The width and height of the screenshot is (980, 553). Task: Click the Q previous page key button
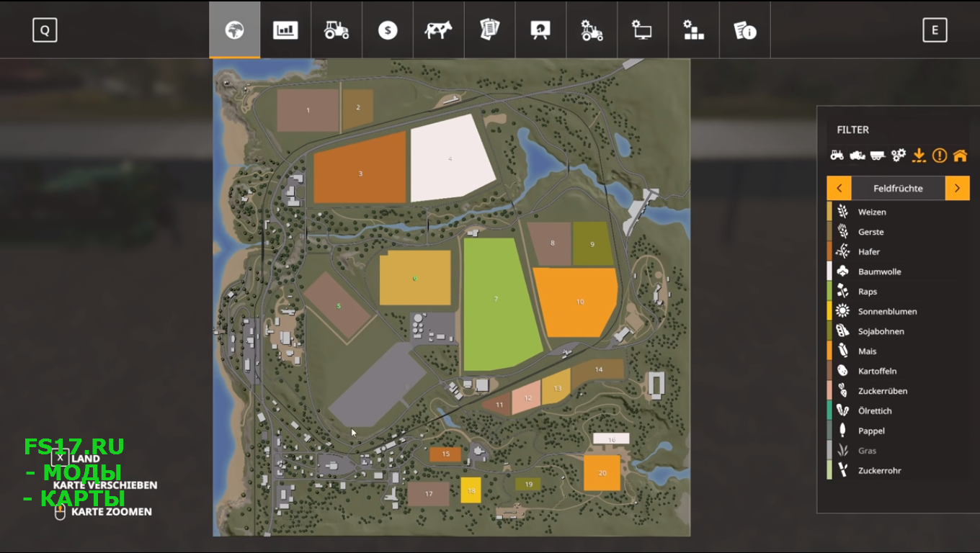(45, 30)
